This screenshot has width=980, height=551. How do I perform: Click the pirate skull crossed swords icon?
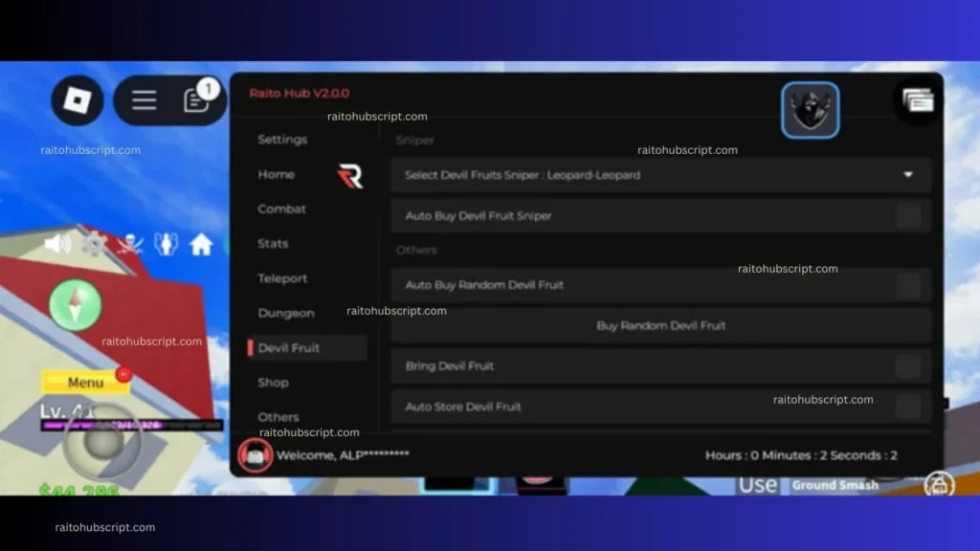[130, 244]
